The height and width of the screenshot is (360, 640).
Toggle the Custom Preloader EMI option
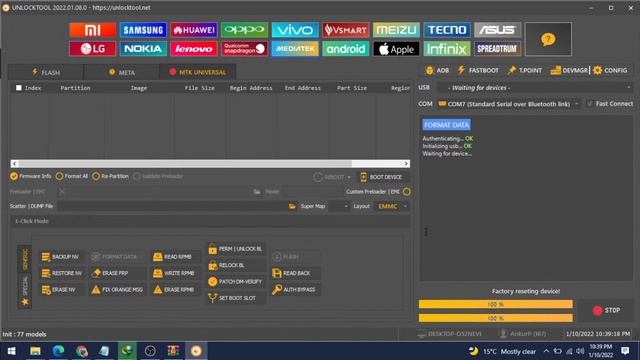coord(407,191)
